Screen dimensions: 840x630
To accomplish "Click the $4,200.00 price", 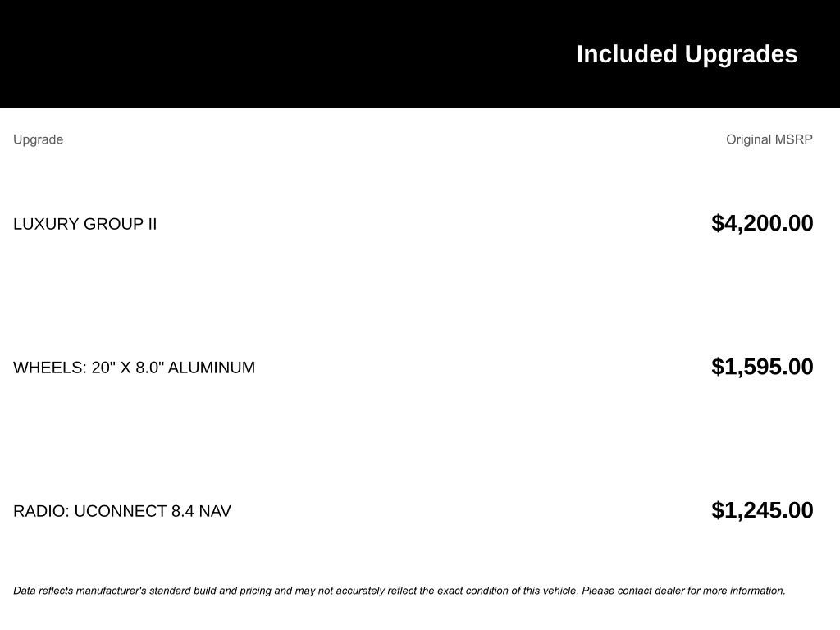I will pyautogui.click(x=762, y=223).
